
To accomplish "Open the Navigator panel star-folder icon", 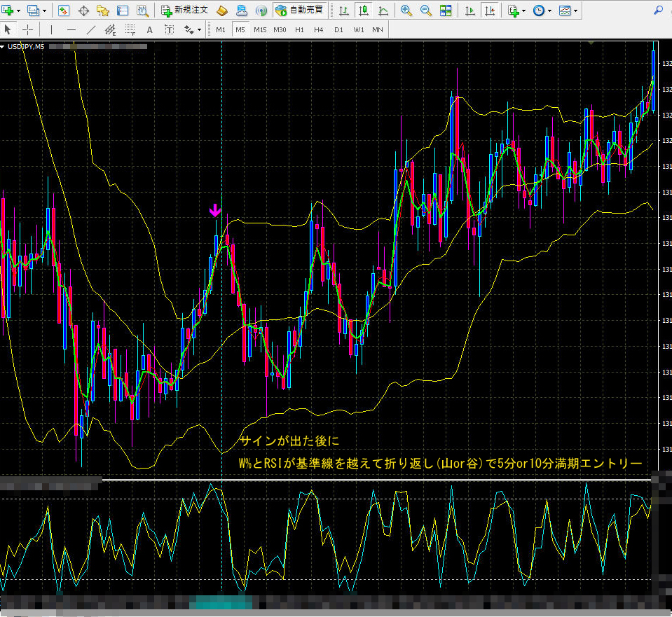I will (103, 11).
